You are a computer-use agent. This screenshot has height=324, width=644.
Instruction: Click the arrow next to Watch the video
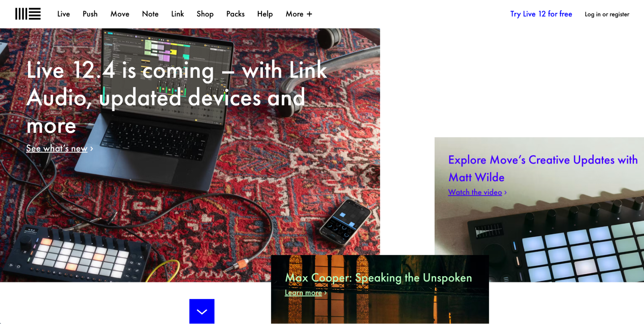tap(505, 192)
